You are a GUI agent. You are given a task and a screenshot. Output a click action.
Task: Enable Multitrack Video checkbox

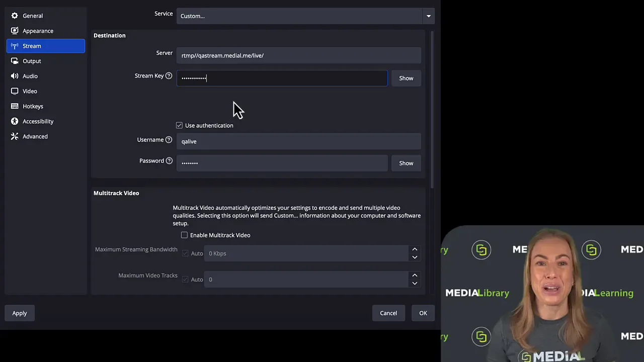click(x=184, y=235)
